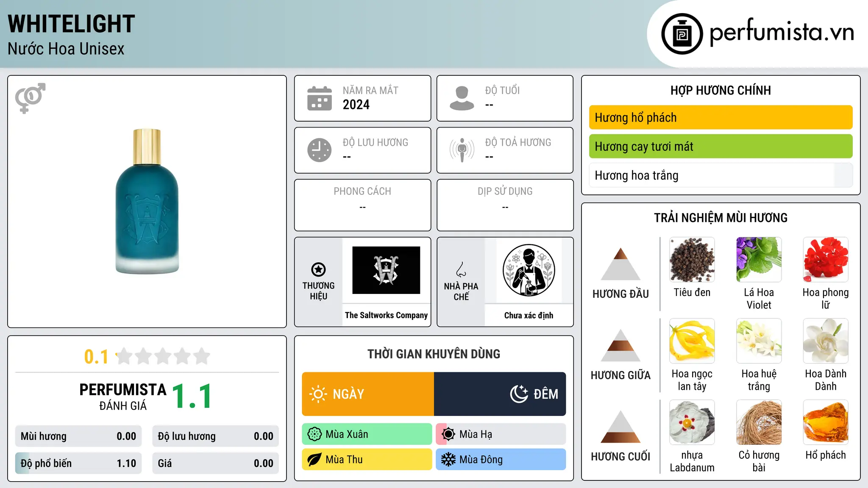Select the Hoa huệ trắng note image
This screenshot has width=868, height=488.
click(x=759, y=341)
